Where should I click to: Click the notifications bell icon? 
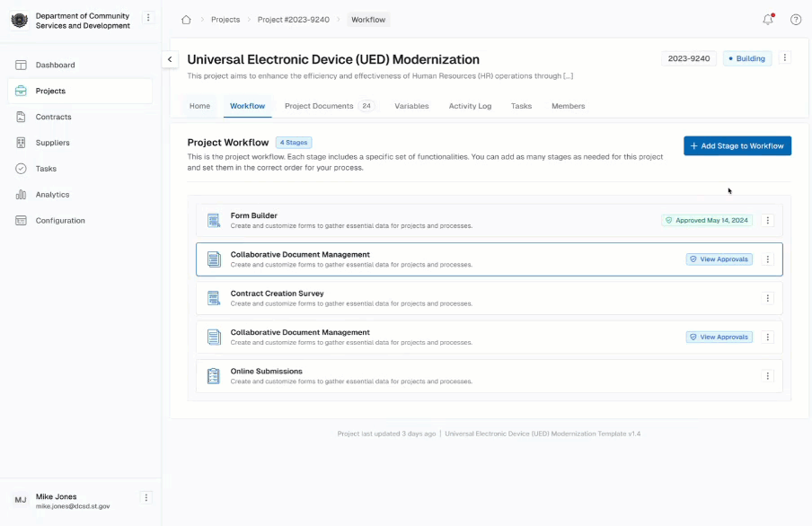(x=768, y=19)
